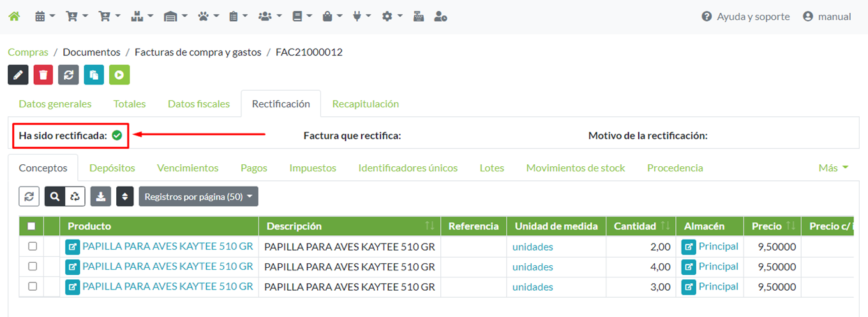Select the Rectificación tab
This screenshot has width=868, height=317.
tap(281, 104)
